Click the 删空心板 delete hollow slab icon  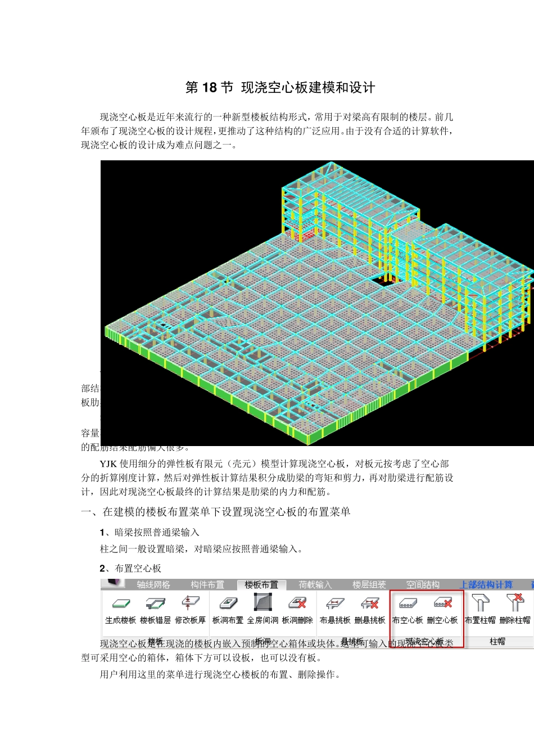[x=443, y=604]
